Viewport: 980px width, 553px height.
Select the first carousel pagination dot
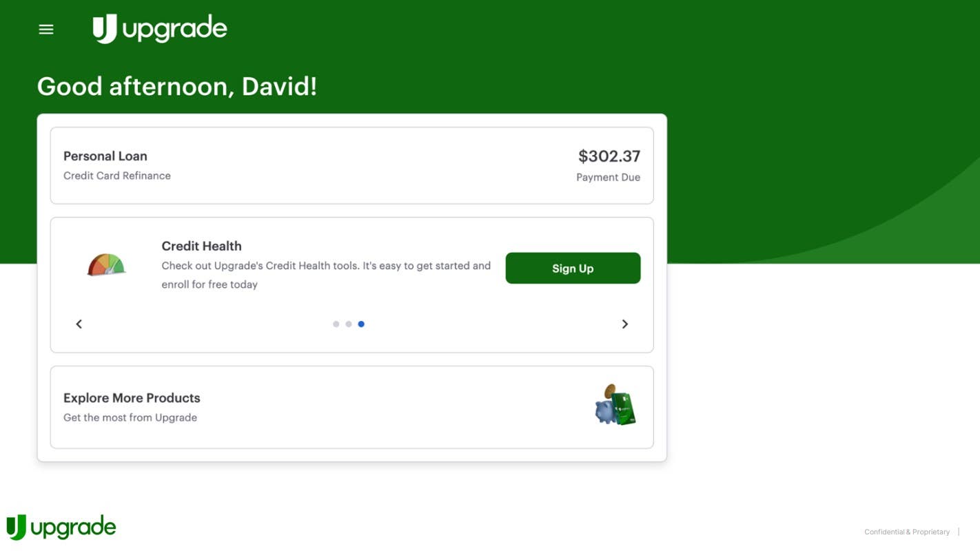pyautogui.click(x=336, y=324)
